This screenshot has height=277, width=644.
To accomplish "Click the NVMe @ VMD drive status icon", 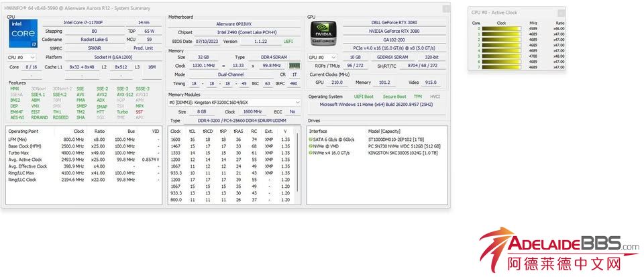I will point(311,146).
